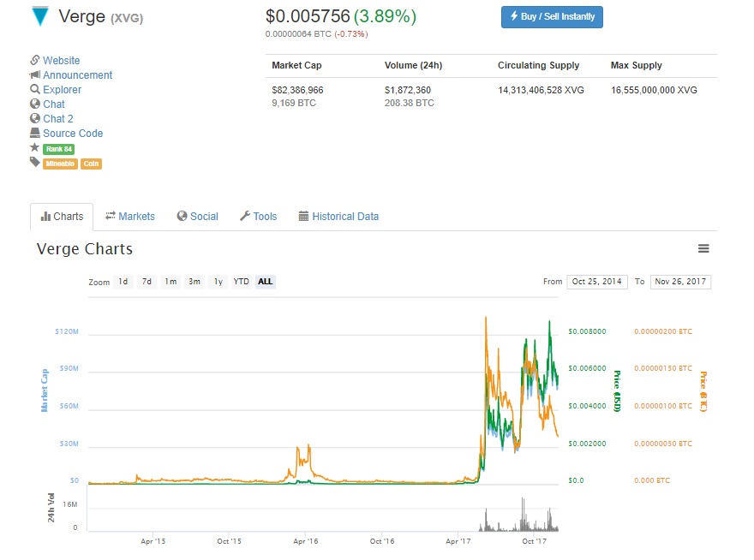Click the Market Cap column header
This screenshot has height=560, width=754.
pos(296,65)
